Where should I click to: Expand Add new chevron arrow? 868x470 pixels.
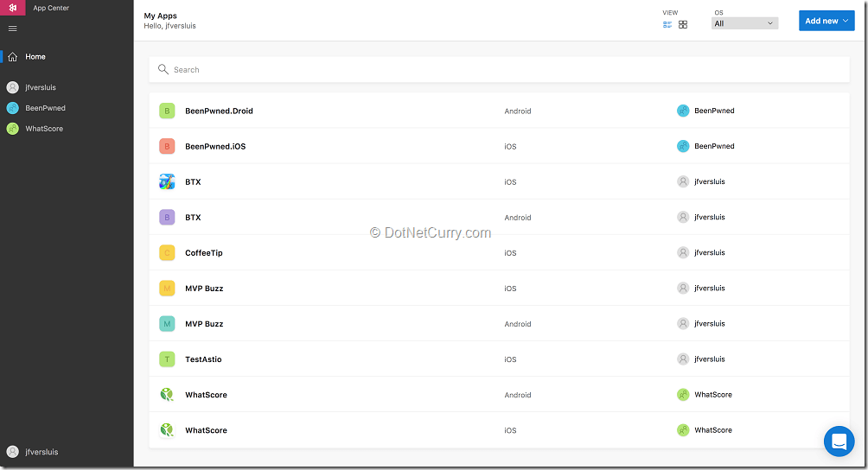pos(846,21)
